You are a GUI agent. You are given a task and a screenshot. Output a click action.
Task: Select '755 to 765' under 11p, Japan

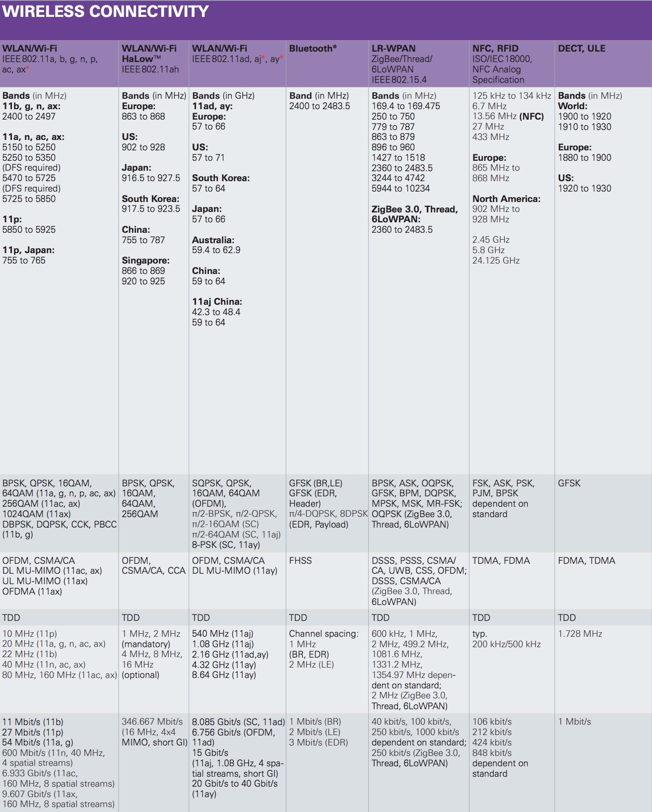click(24, 261)
